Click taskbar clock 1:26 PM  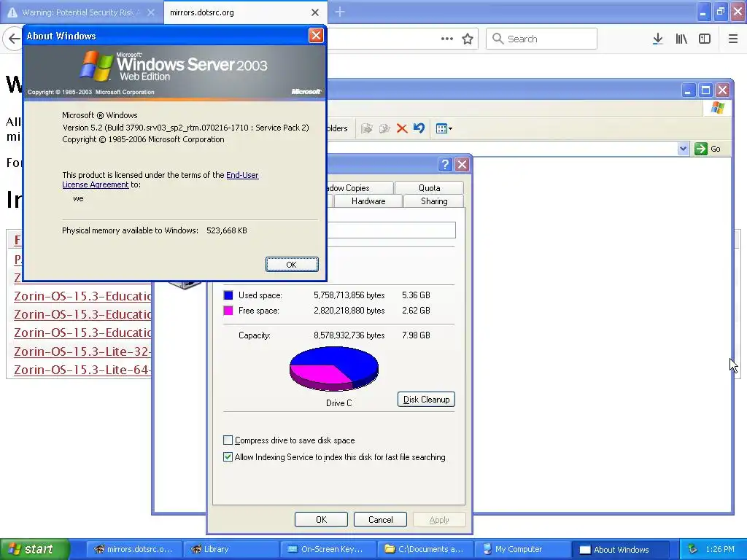click(720, 549)
